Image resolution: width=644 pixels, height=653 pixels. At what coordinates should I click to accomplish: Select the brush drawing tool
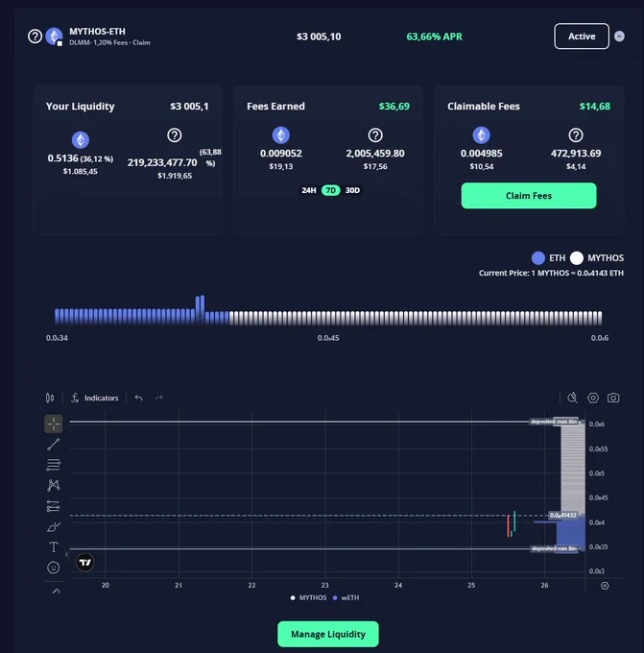54,527
